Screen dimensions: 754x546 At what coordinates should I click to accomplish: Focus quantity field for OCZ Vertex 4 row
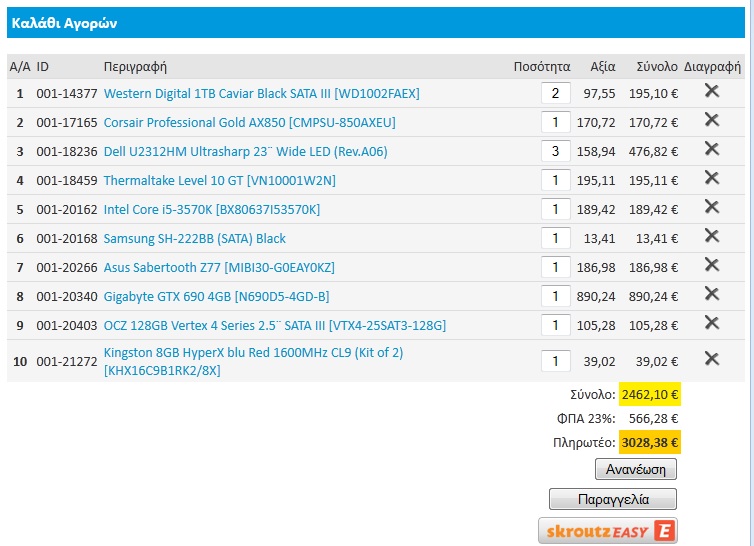[x=555, y=325]
